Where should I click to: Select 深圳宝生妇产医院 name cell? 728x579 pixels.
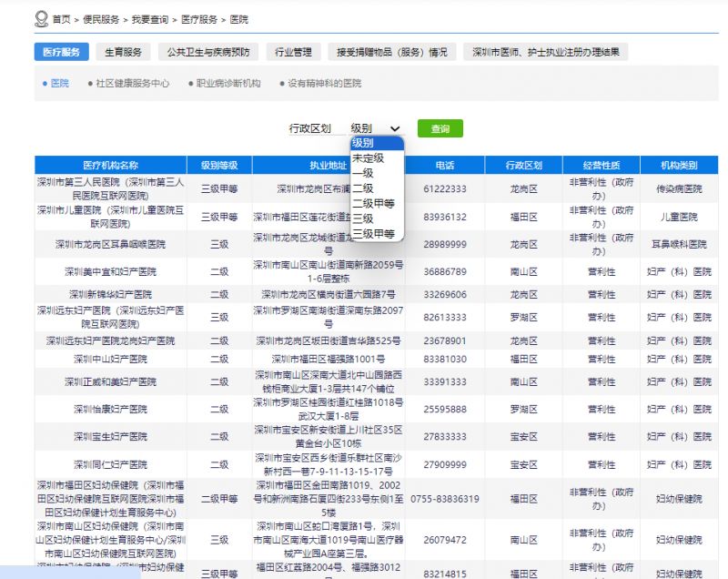(x=110, y=436)
